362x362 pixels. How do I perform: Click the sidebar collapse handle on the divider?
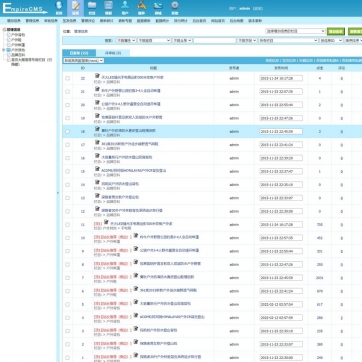57,193
